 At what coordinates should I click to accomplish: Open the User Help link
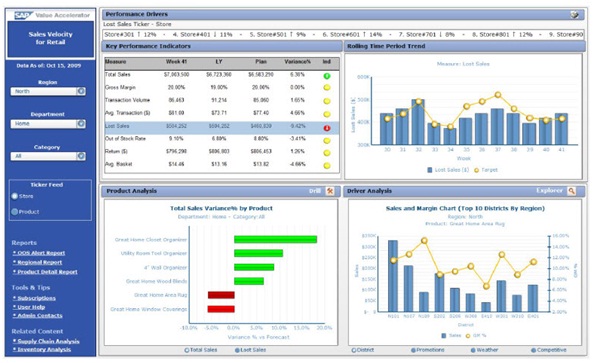tap(29, 307)
